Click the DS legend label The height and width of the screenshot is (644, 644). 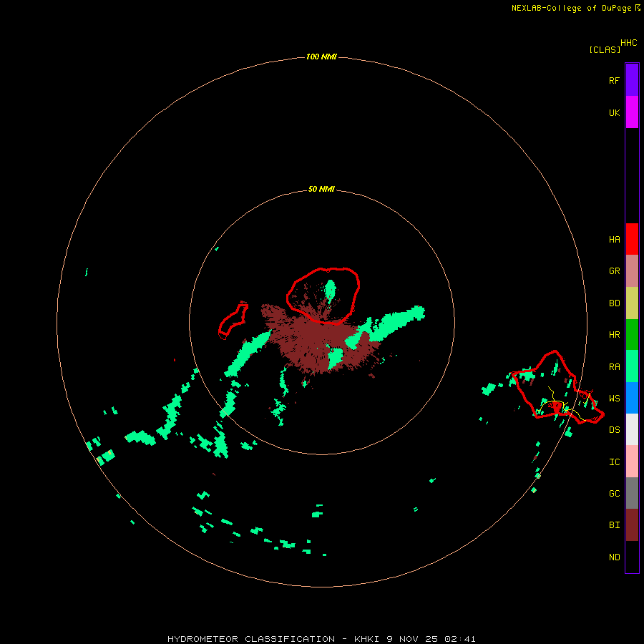coord(614,430)
